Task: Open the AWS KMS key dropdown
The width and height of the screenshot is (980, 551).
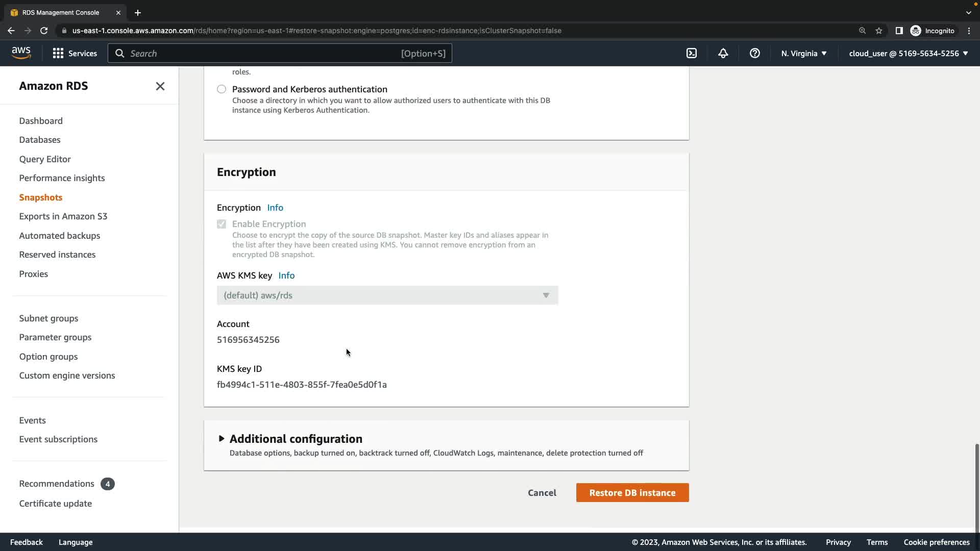Action: click(x=387, y=295)
